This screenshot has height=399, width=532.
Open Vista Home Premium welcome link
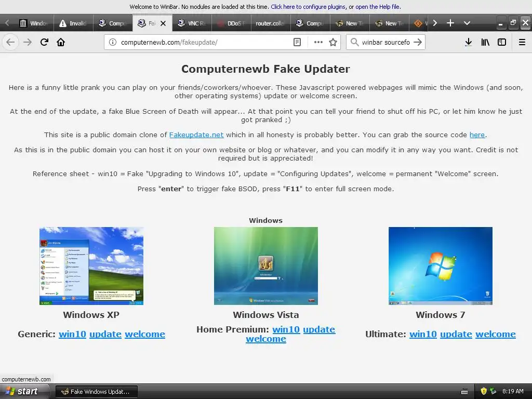[266, 339]
